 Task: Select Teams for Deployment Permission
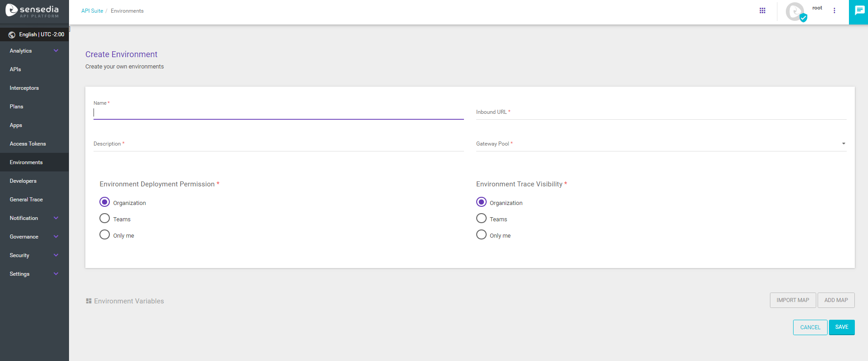click(x=105, y=219)
